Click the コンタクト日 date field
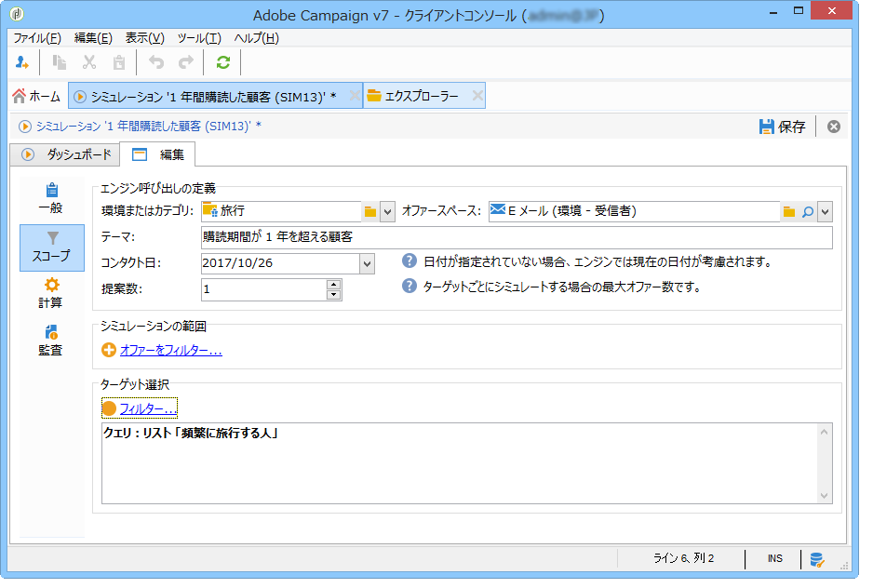 click(281, 264)
